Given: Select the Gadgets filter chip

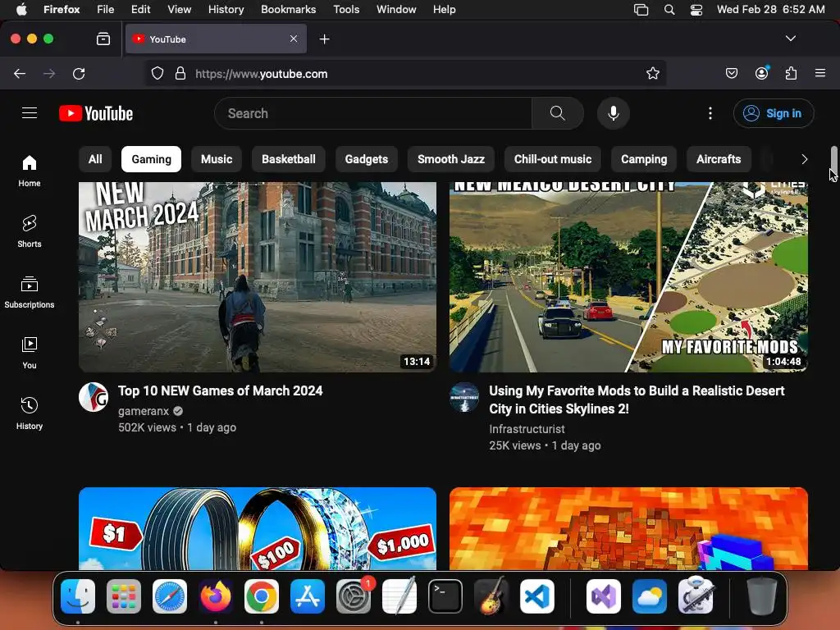Looking at the screenshot, I should pos(367,159).
